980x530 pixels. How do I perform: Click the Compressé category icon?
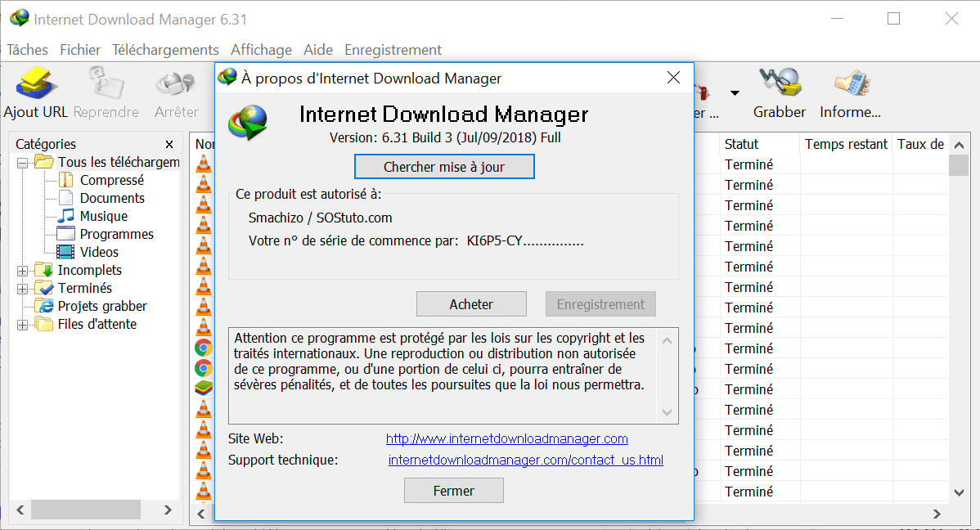click(x=66, y=180)
